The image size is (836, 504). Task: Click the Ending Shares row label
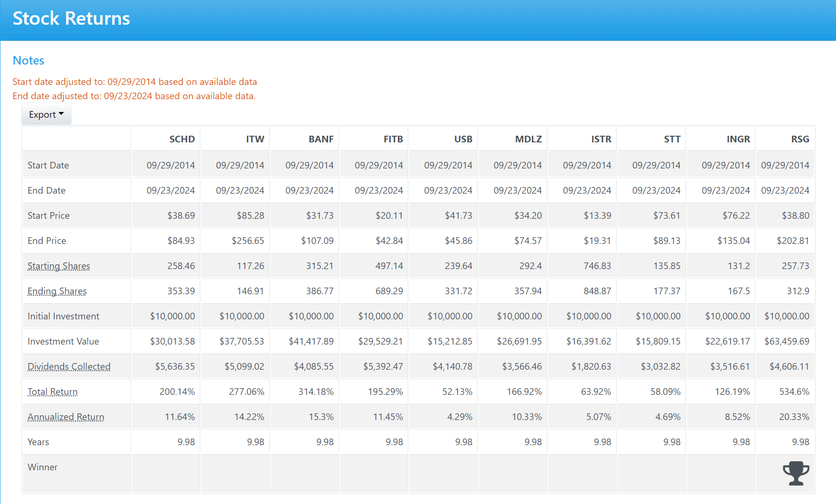pos(57,291)
